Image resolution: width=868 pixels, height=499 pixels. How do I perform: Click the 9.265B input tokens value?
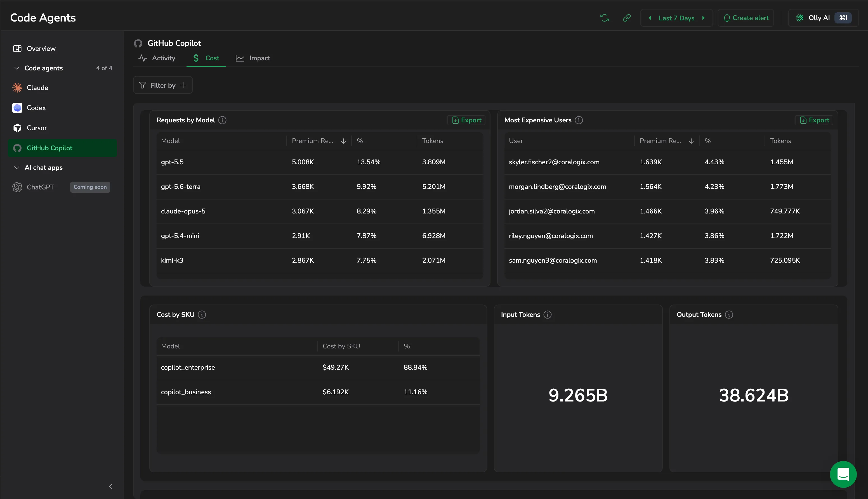tap(578, 395)
